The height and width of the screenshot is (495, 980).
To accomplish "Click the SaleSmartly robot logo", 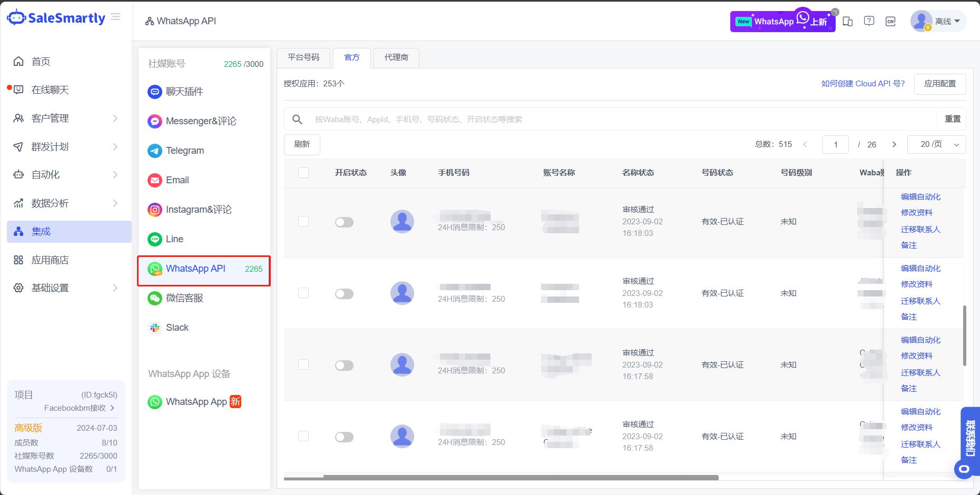I will point(16,17).
